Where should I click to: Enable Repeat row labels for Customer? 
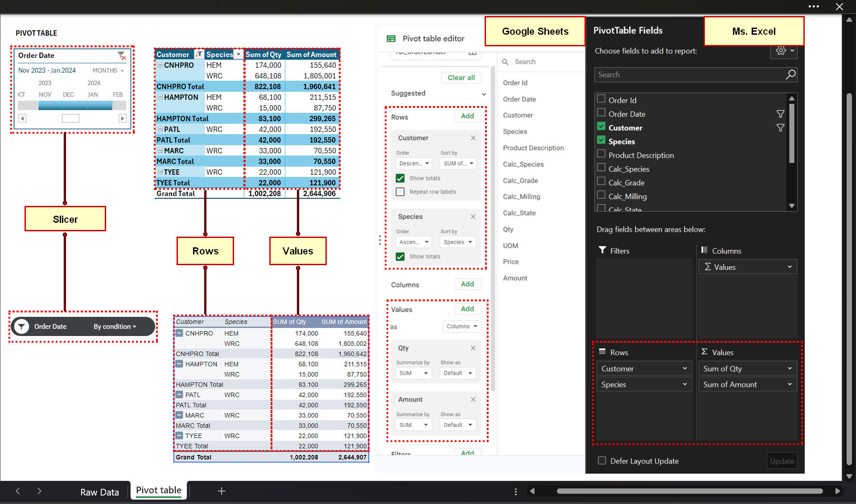(x=400, y=192)
